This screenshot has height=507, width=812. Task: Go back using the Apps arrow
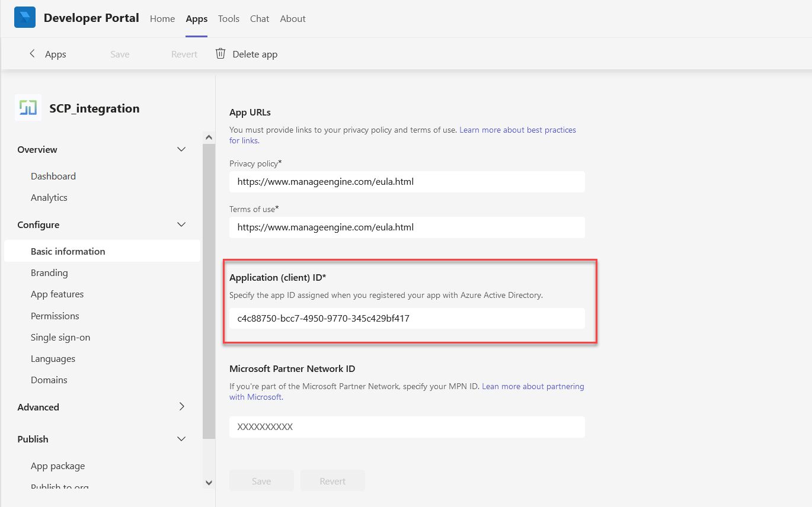click(x=32, y=54)
